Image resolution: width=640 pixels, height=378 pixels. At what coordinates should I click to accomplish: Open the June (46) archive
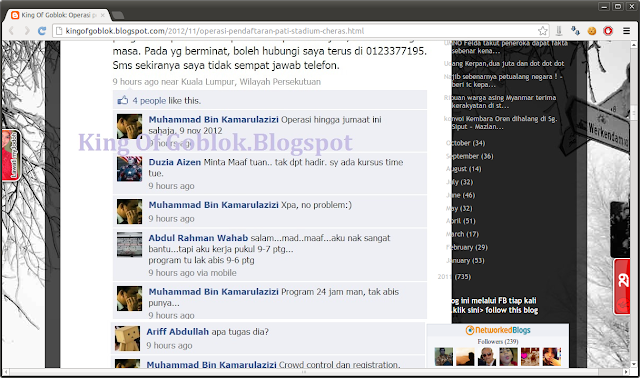coord(460,195)
